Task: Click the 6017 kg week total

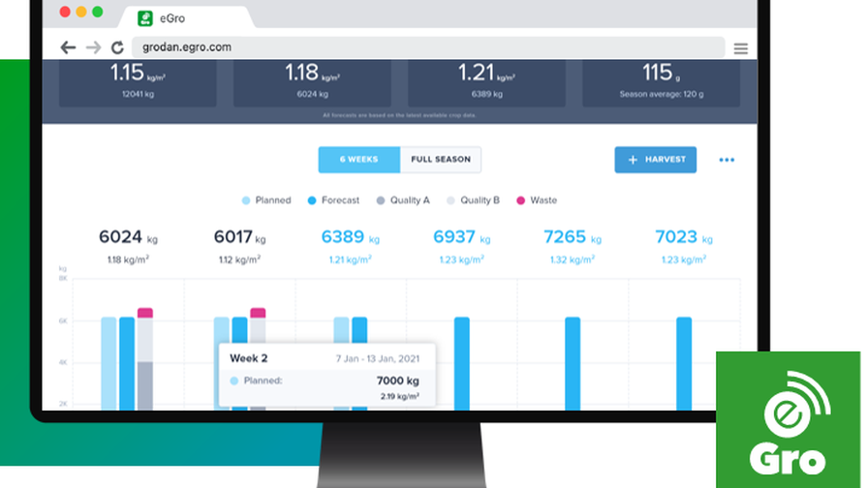Action: coord(239,237)
